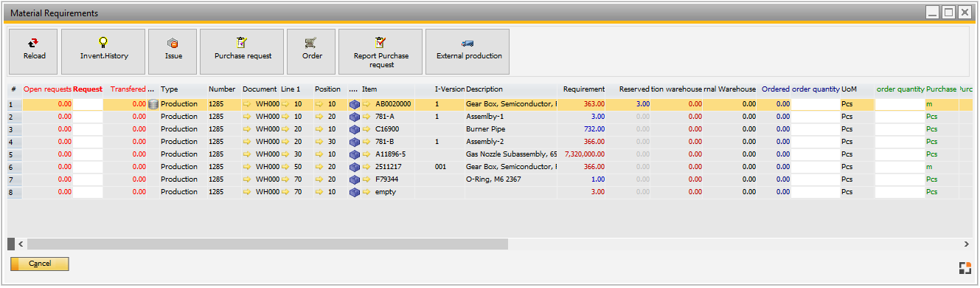Click the requirement value 363.00
The width and height of the screenshot is (980, 288).
pos(594,104)
